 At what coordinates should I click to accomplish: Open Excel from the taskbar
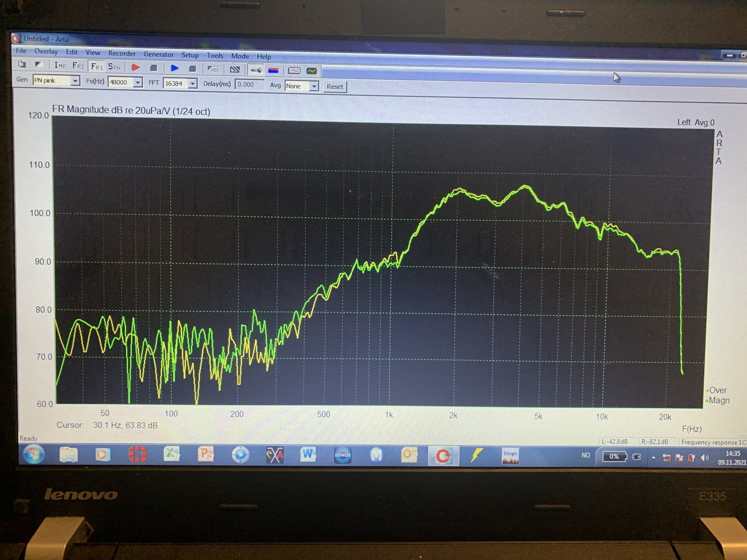172,455
